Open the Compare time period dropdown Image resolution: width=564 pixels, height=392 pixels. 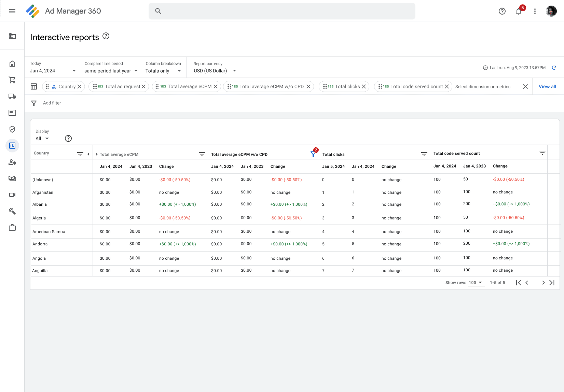click(x=111, y=71)
